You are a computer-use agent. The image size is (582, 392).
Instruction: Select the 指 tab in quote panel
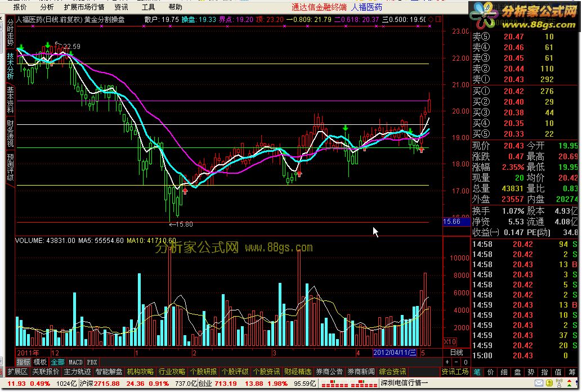click(x=544, y=372)
